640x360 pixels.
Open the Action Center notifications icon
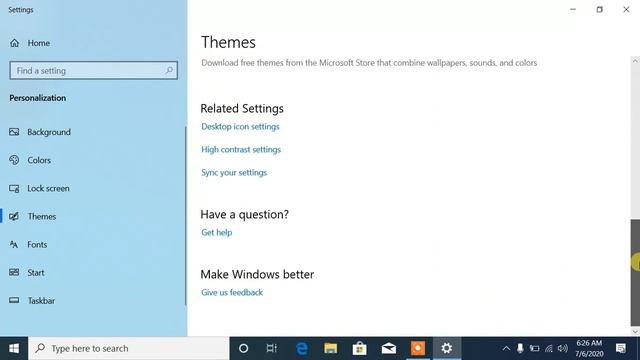621,348
